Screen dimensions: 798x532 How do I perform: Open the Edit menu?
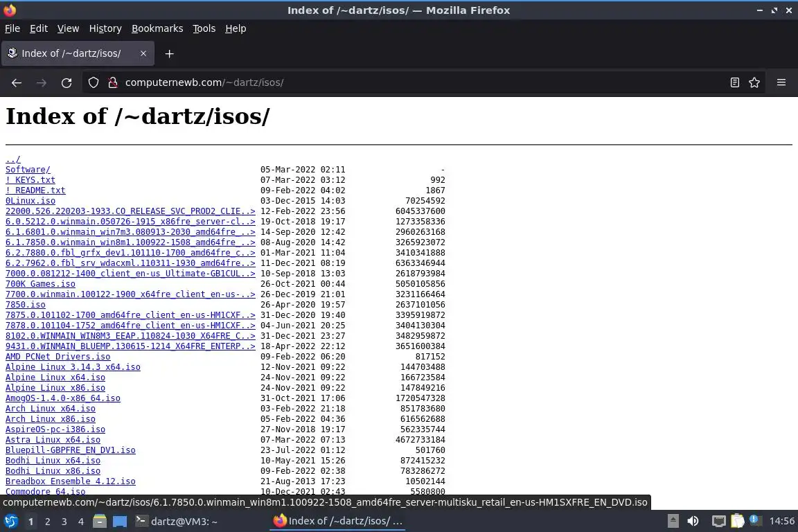[x=39, y=28]
